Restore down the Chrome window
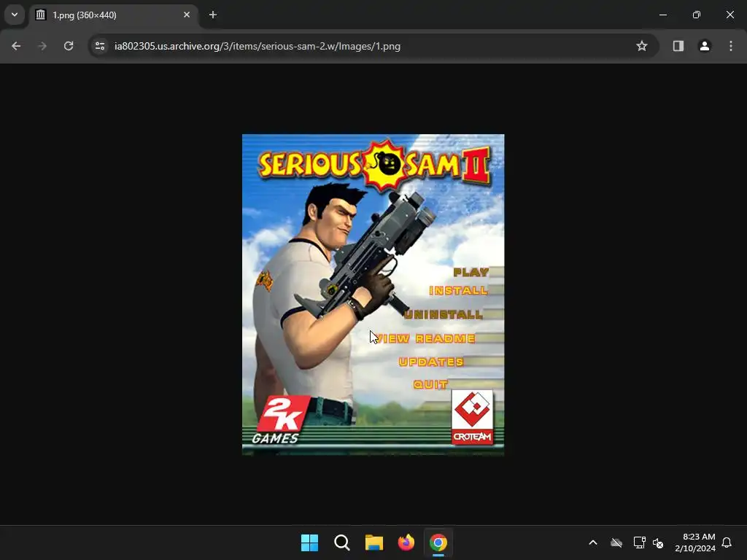Viewport: 747px width, 560px height. [697, 15]
